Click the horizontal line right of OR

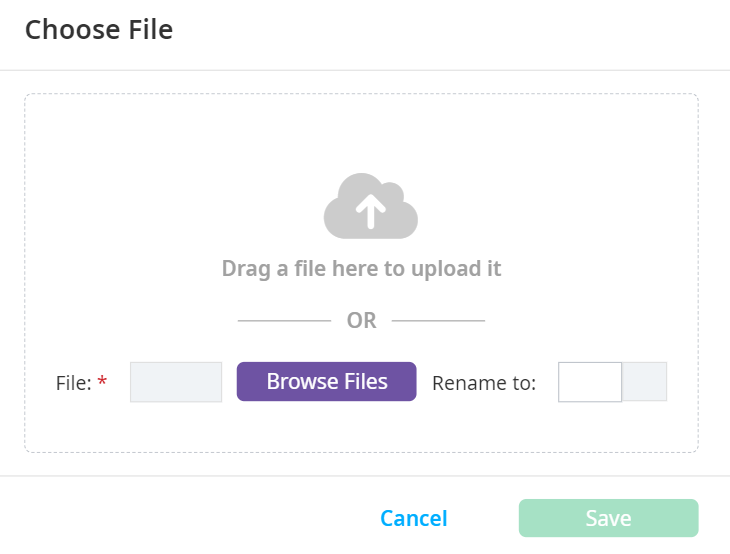[438, 321]
